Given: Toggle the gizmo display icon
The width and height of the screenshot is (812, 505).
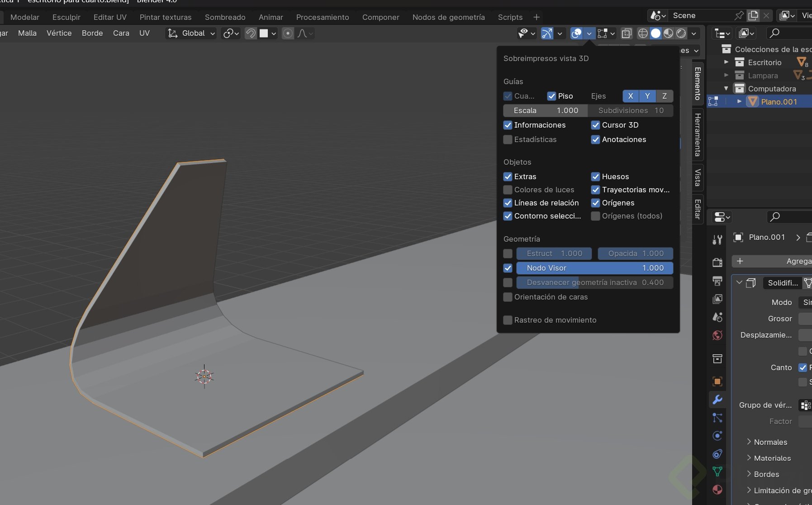Looking at the screenshot, I should click(547, 33).
